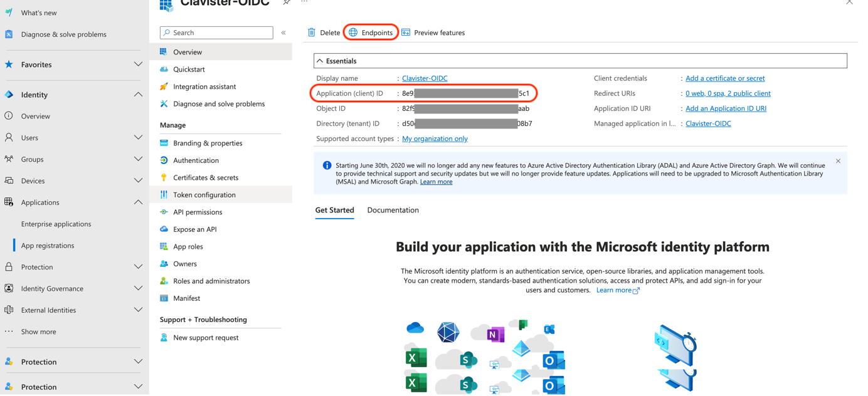Viewport: 868px width, 396px height.
Task: Click the Overview grid icon in resource menu
Action: 164,52
